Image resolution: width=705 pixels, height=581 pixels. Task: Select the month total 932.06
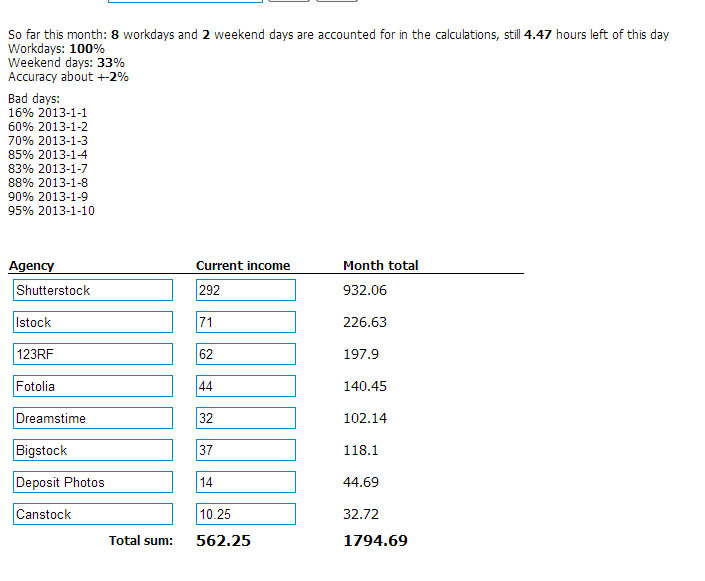click(365, 290)
